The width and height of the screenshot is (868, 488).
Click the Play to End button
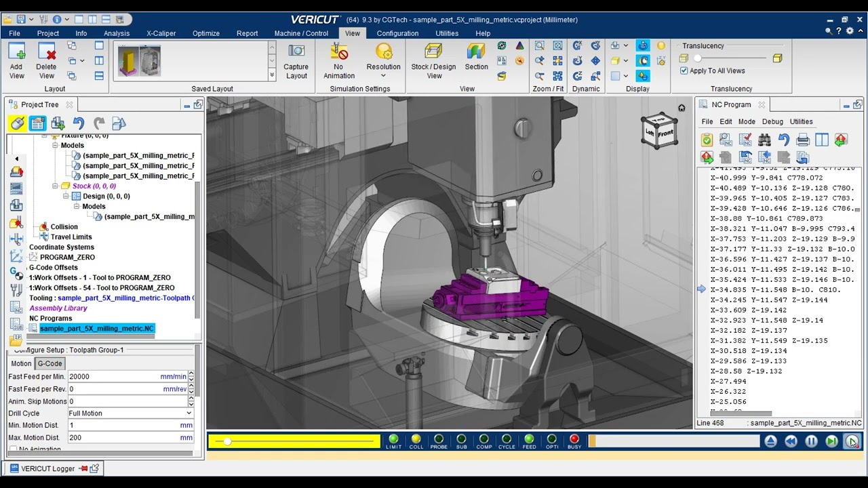point(852,441)
